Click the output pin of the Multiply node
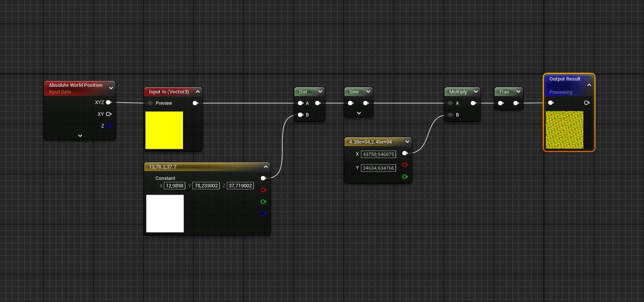 (473, 103)
